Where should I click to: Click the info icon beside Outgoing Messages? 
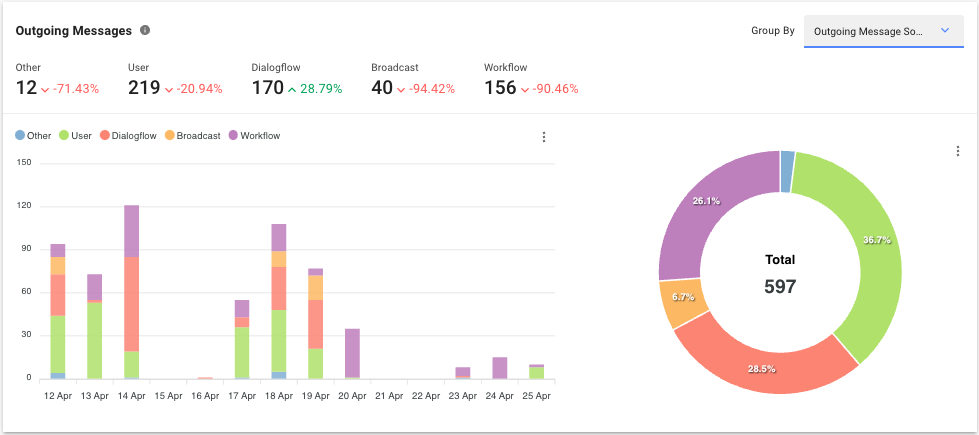[x=146, y=30]
